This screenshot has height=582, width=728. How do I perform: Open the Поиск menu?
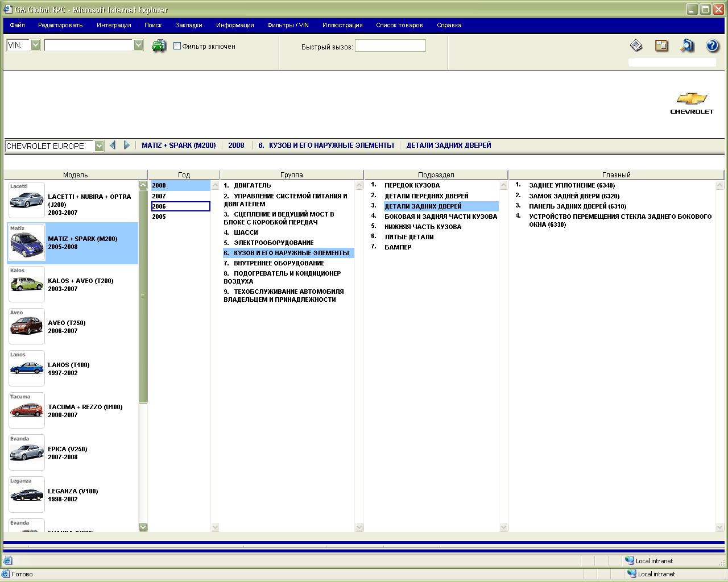[x=153, y=25]
